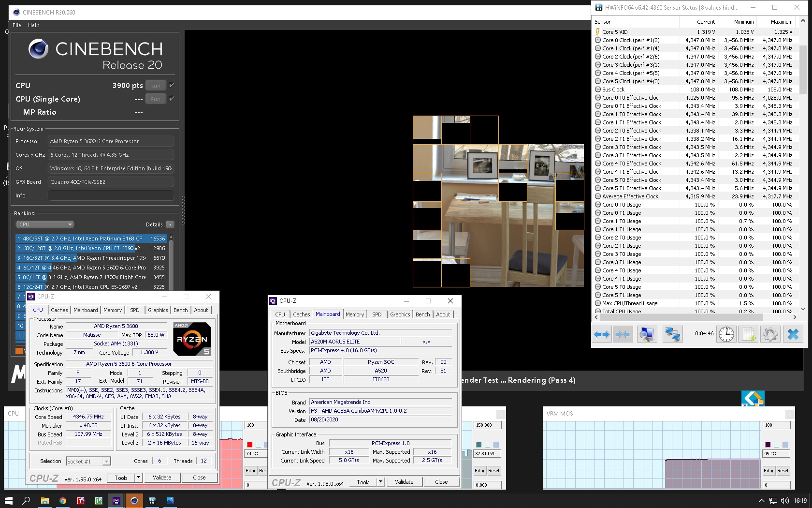Expand ranking Details arrow button

[x=170, y=224]
